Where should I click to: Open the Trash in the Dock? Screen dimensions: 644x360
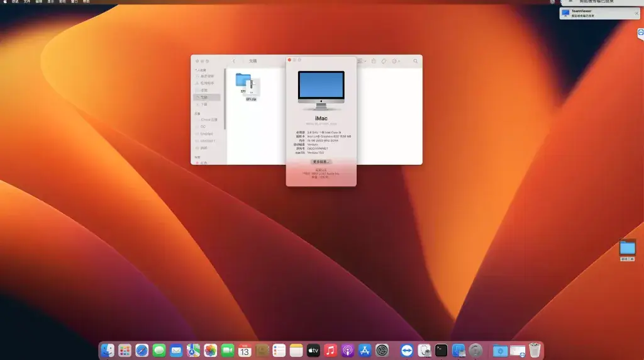pos(535,351)
